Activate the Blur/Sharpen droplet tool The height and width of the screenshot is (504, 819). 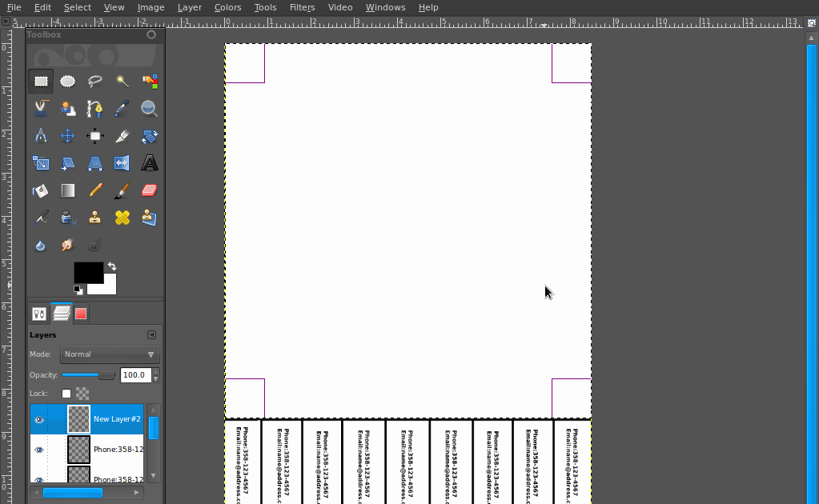41,246
